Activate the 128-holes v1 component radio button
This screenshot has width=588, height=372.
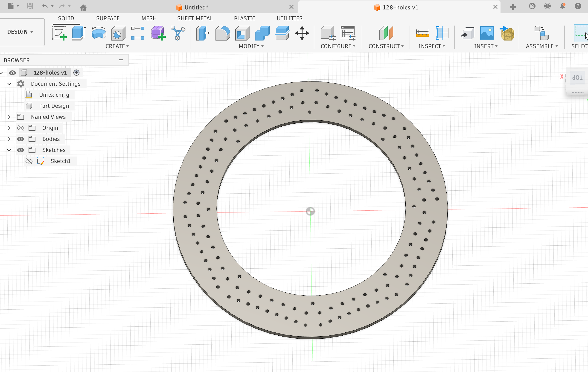[x=76, y=73]
